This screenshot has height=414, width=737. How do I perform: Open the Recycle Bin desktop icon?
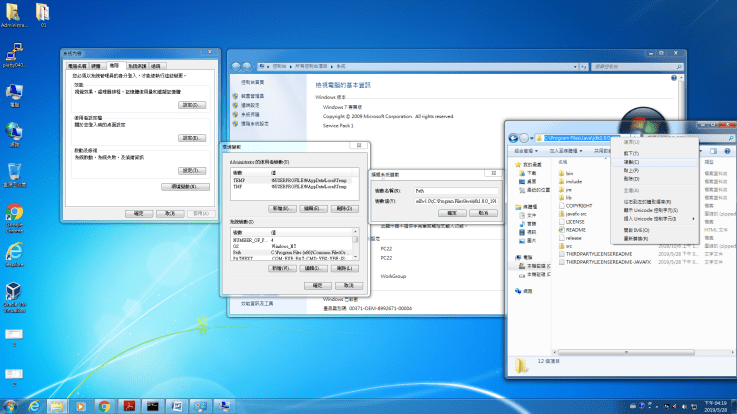tap(15, 173)
